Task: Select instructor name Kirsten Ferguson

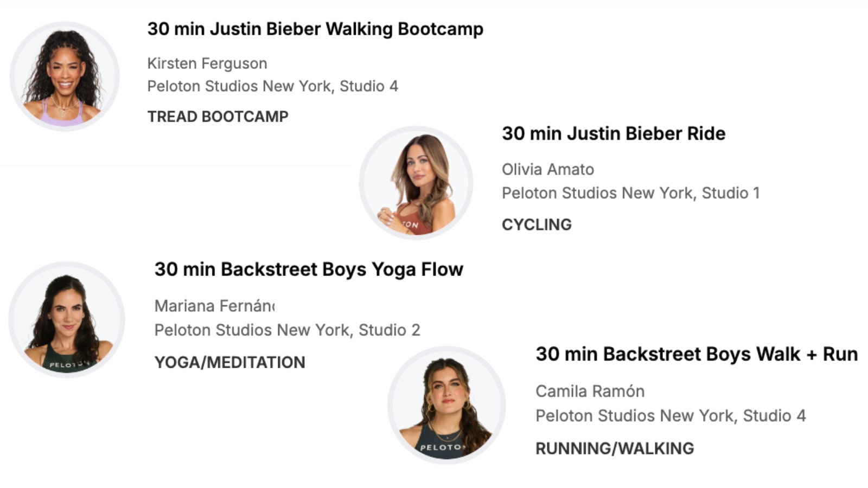Action: [x=207, y=63]
